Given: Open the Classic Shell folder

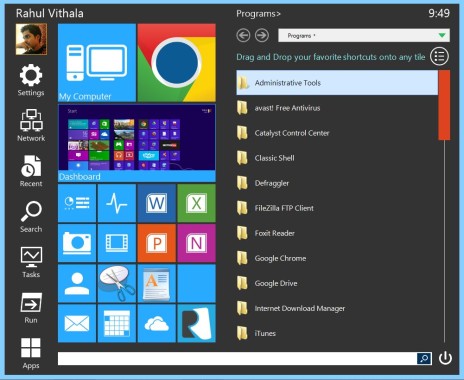Looking at the screenshot, I should tap(337, 158).
